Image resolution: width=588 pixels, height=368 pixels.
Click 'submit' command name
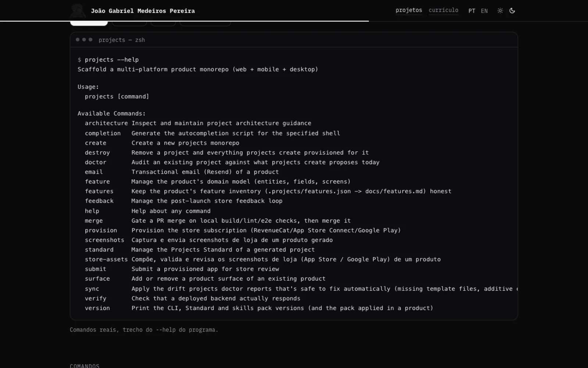pyautogui.click(x=96, y=269)
